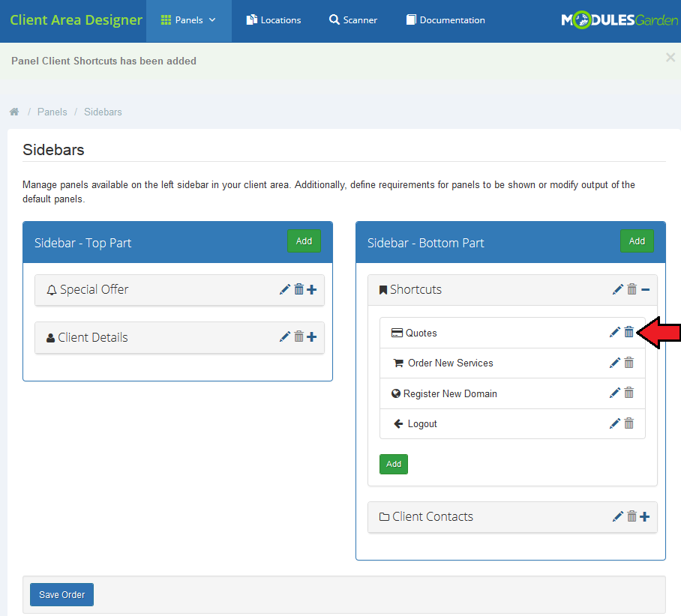Screen dimensions: 681x616
Task: Delete the Client Details panel with trash icon
Action: [x=298, y=336]
